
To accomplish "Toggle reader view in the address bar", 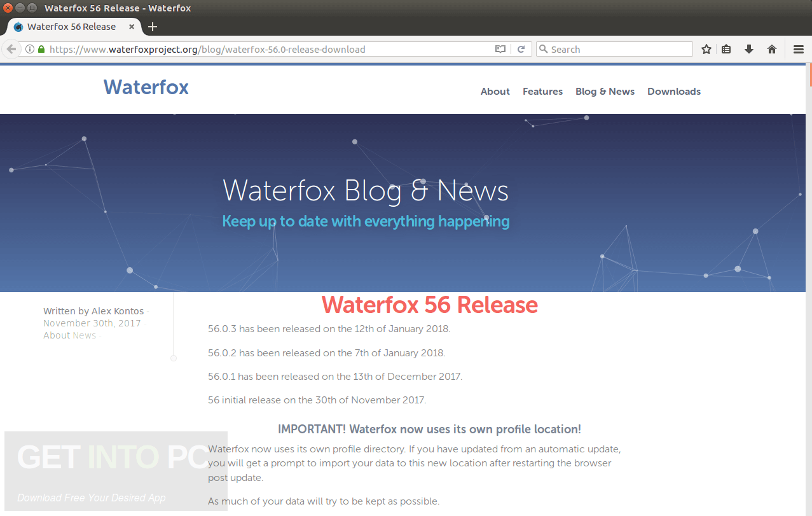I will pyautogui.click(x=500, y=49).
